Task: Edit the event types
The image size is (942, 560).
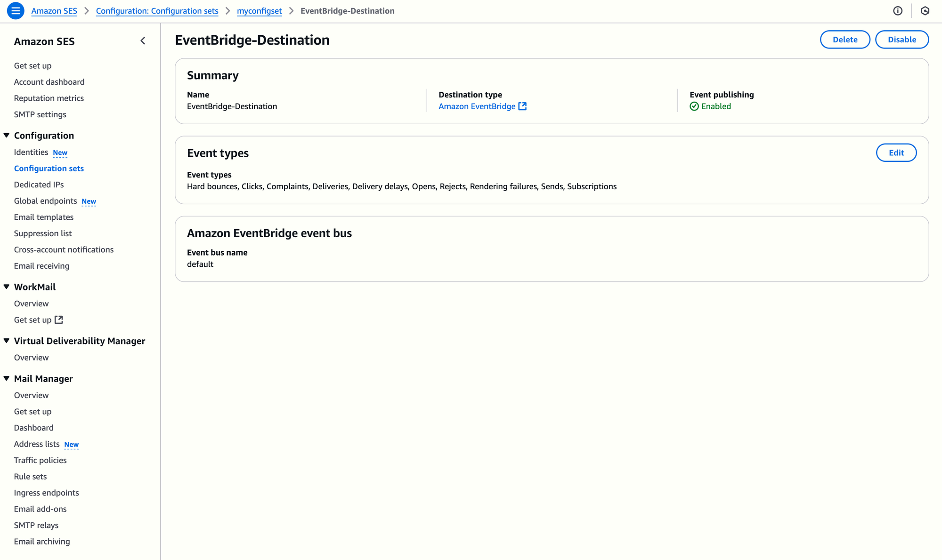Action: pyautogui.click(x=896, y=152)
